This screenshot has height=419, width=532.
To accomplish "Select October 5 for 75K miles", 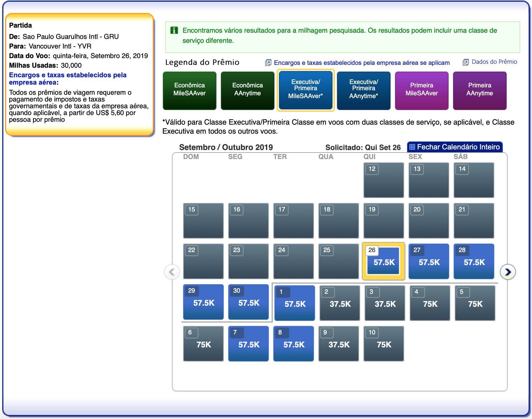I will coord(475,303).
